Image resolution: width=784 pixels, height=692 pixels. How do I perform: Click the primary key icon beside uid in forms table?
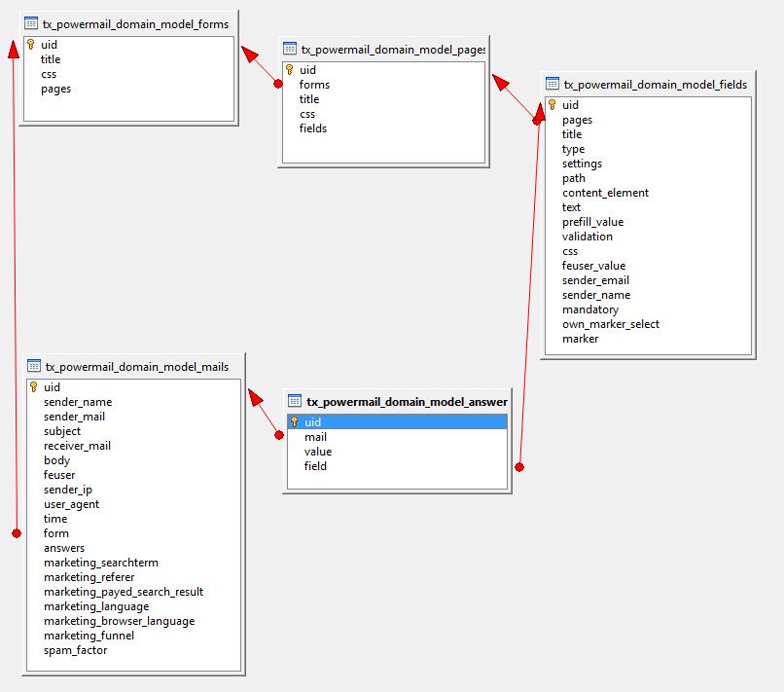coord(29,45)
